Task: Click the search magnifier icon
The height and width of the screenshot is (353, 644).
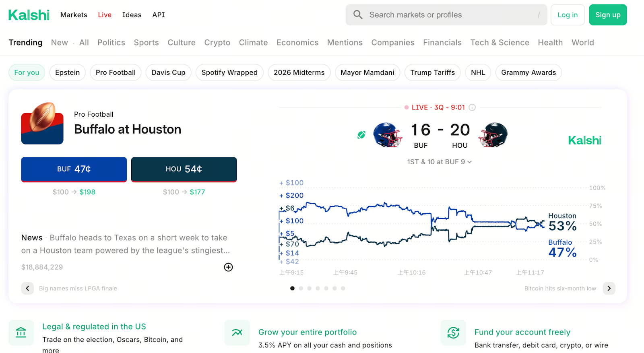Action: [358, 15]
